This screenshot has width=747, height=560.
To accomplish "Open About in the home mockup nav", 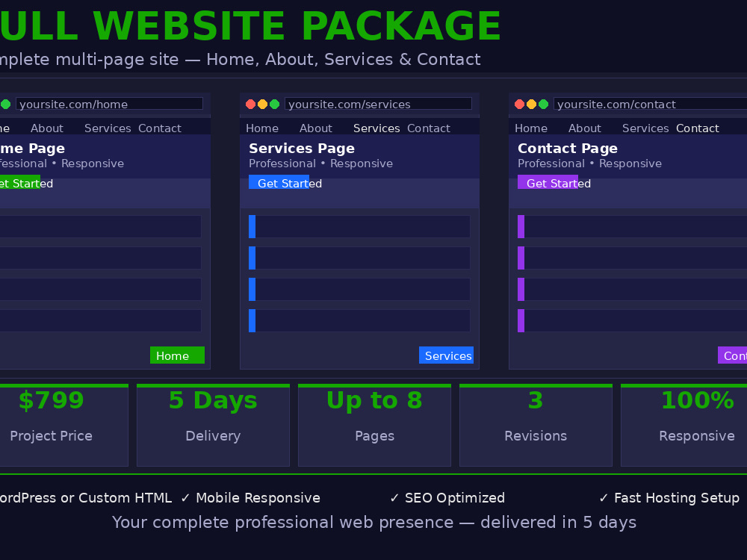I will (x=46, y=128).
